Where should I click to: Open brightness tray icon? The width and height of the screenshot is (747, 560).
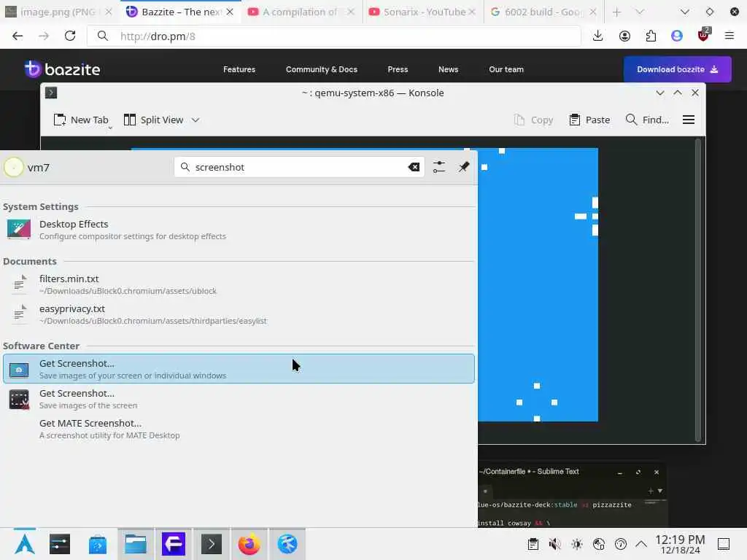(577, 544)
